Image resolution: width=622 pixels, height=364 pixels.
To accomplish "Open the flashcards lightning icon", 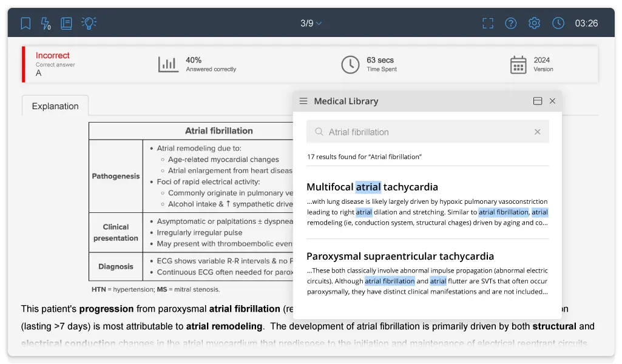I will 46,24.
